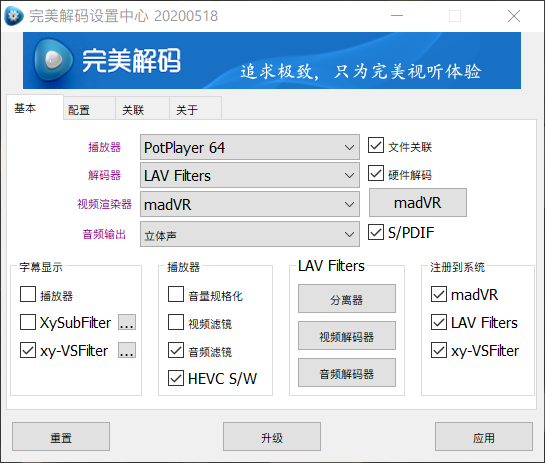
Task: Uncheck the 音频滤镜 checkbox
Action: click(176, 350)
